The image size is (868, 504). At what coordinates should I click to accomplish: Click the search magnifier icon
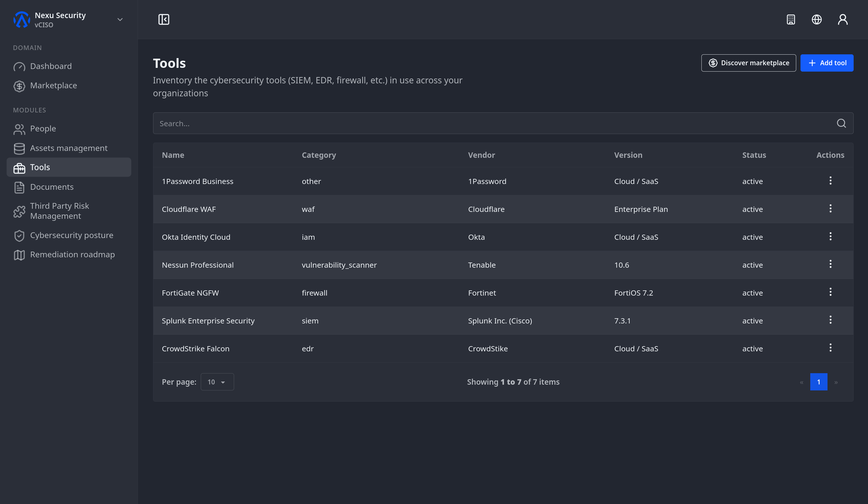[x=842, y=123]
